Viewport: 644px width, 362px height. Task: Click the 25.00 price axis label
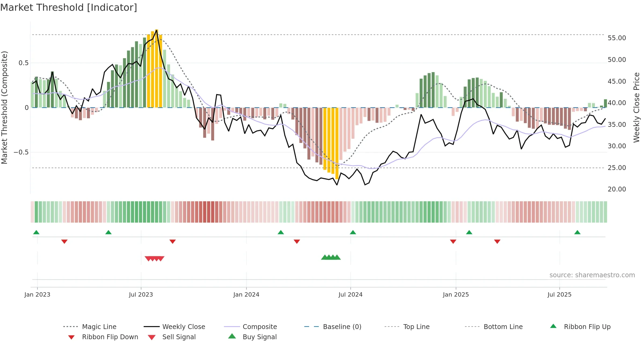coord(617,168)
